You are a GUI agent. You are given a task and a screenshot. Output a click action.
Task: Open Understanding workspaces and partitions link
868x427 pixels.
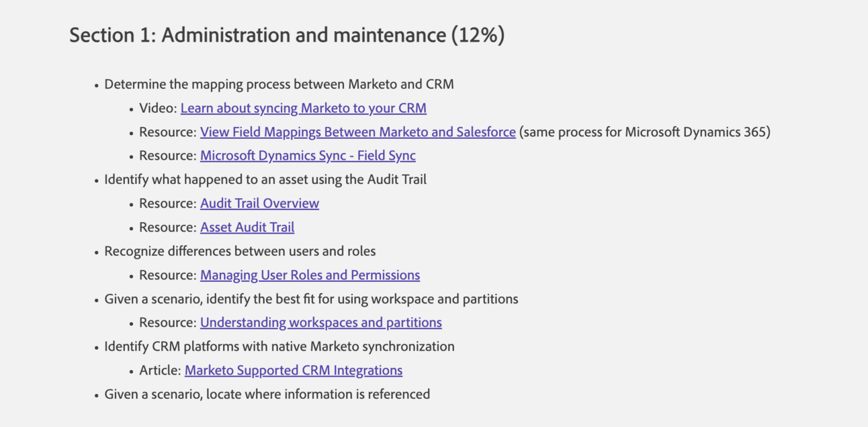click(320, 323)
